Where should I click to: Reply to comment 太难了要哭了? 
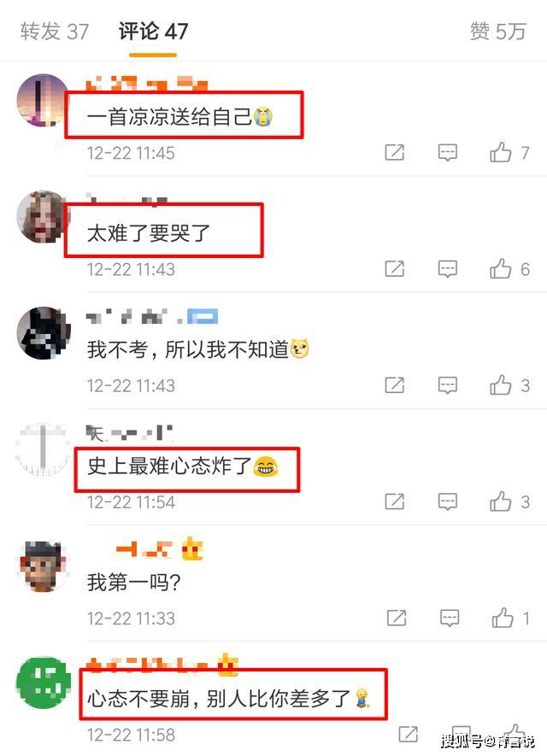pyautogui.click(x=447, y=269)
